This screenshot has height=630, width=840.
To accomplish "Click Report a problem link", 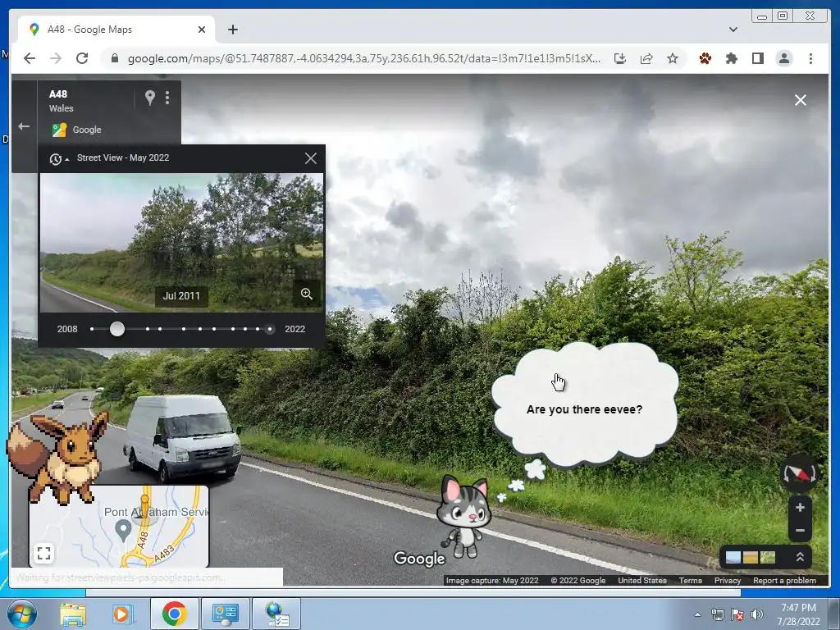I will point(784,580).
